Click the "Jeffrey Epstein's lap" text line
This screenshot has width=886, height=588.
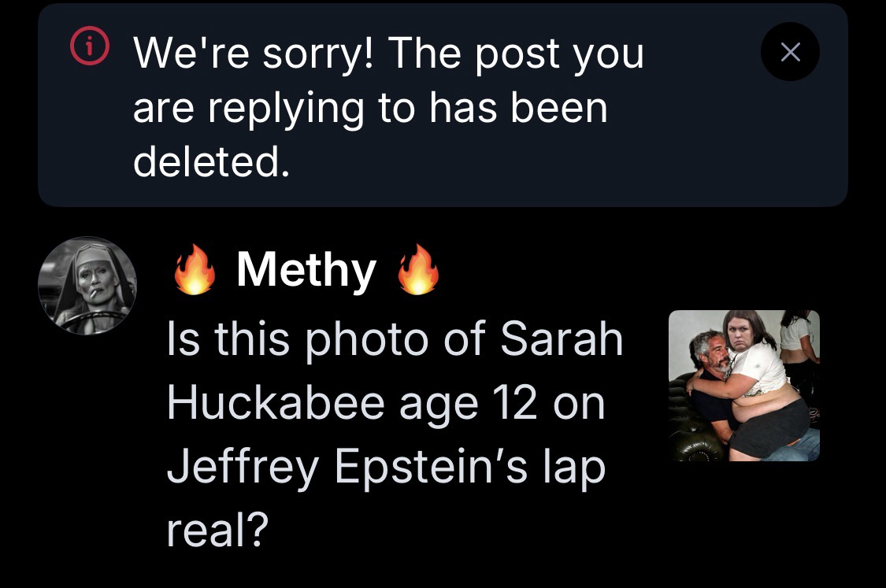coord(386,468)
